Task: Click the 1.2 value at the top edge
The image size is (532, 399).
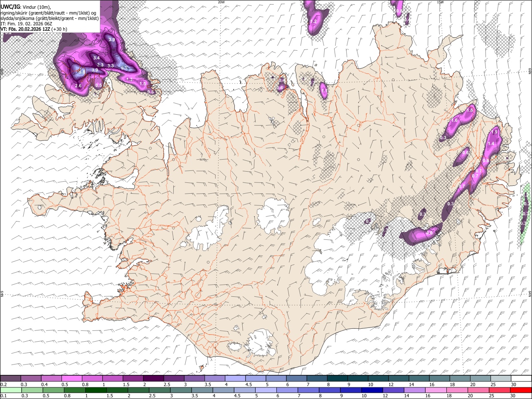Action: [x=313, y=21]
